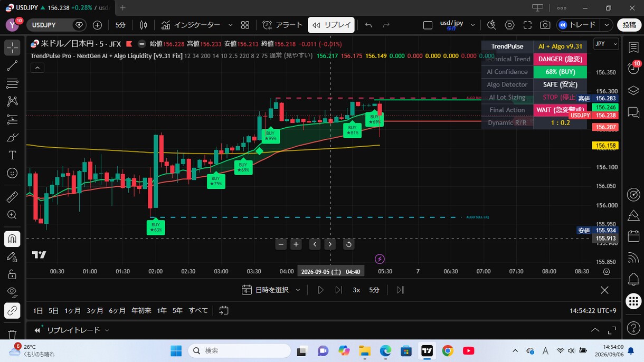Open the brush drawing tool
This screenshot has width=644, height=362.
[12, 137]
